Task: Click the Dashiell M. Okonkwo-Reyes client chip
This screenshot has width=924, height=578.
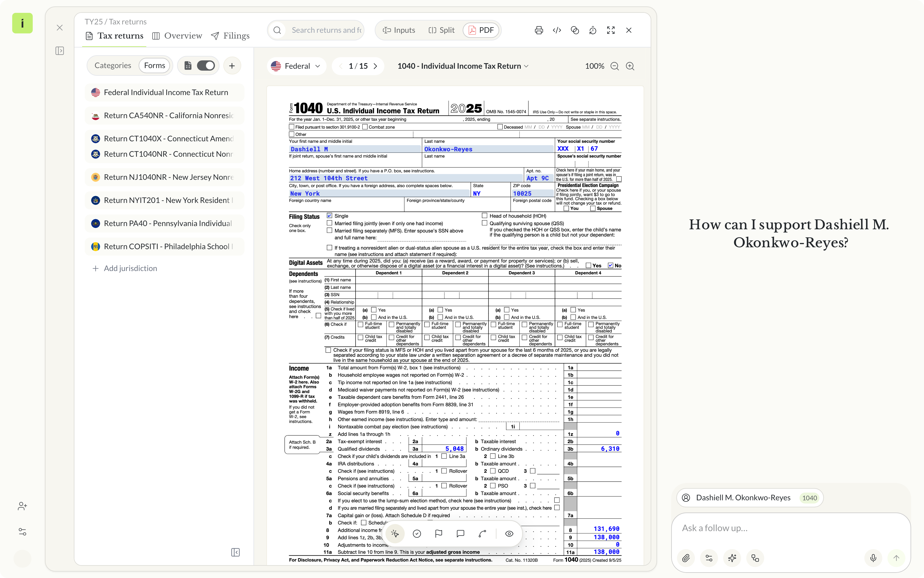Action: (x=750, y=498)
